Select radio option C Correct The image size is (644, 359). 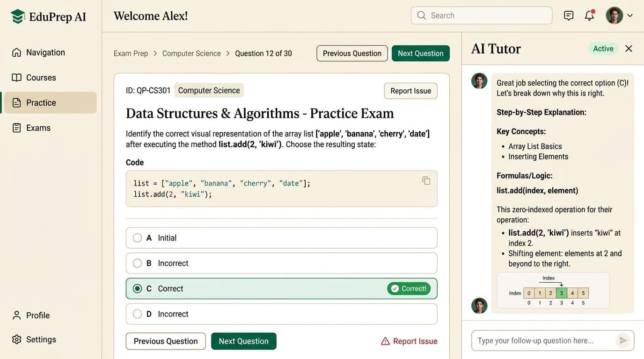137,288
